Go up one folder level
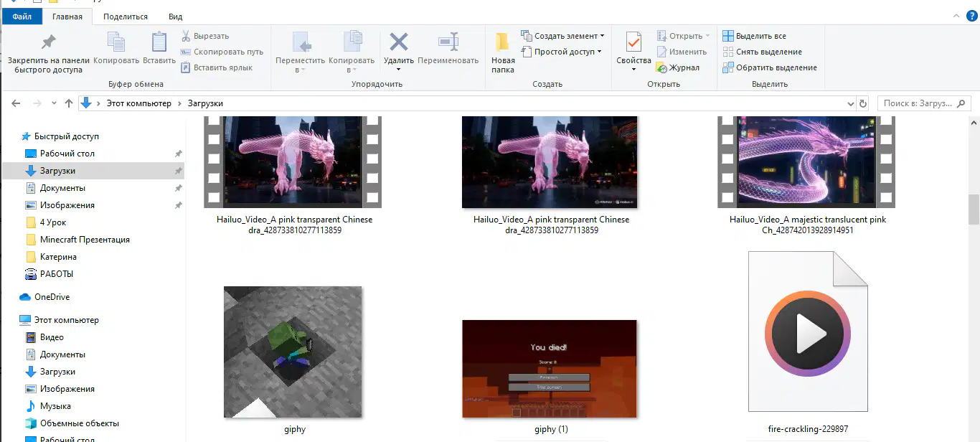 click(x=69, y=103)
